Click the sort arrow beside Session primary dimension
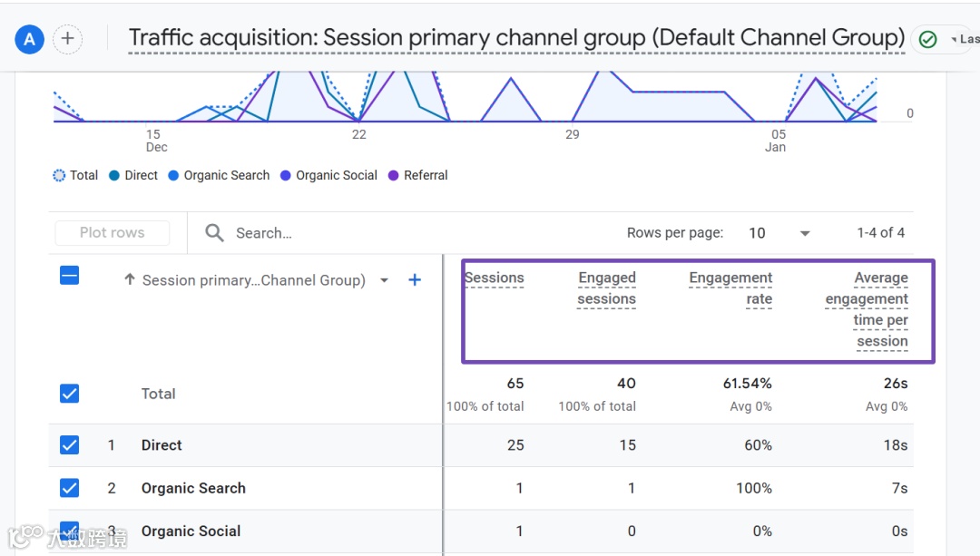This screenshot has width=980, height=556. pyautogui.click(x=130, y=280)
